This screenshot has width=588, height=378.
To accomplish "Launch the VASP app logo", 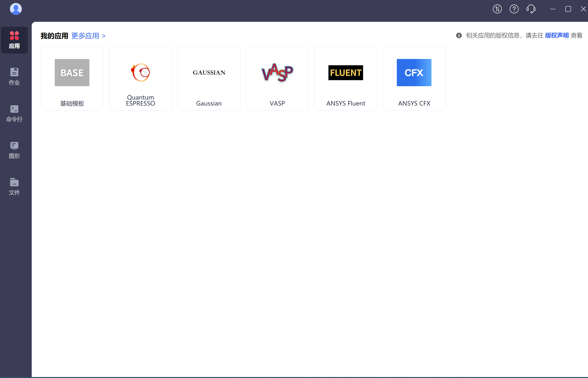I will [x=277, y=73].
